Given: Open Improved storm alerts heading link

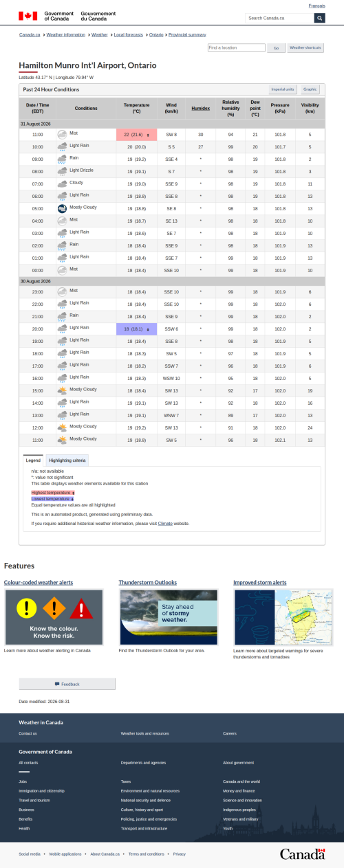Looking at the screenshot, I should point(260,582).
